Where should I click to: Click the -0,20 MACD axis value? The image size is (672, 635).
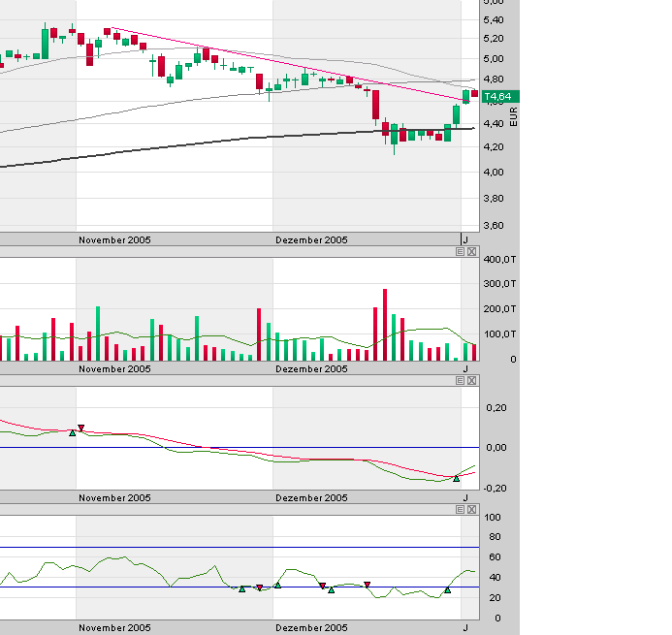point(495,488)
